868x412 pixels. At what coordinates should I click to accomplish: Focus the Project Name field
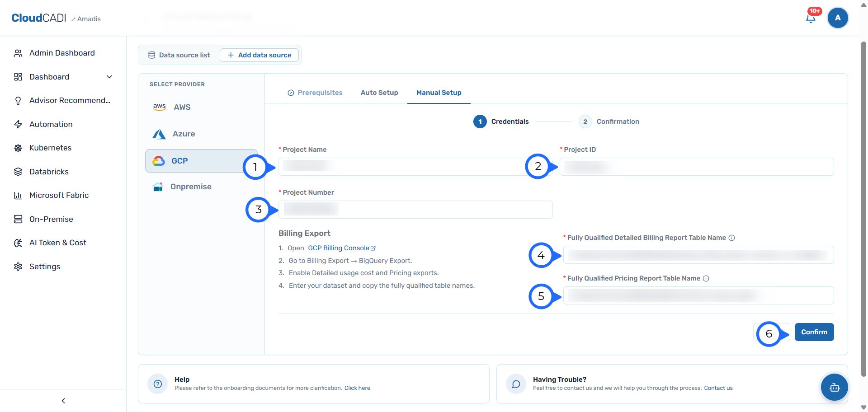tap(415, 167)
